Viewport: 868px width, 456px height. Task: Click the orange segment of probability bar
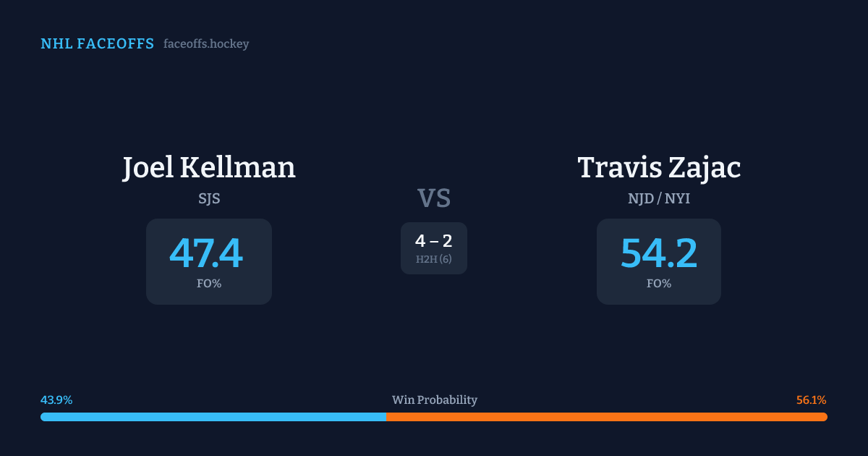(606, 417)
